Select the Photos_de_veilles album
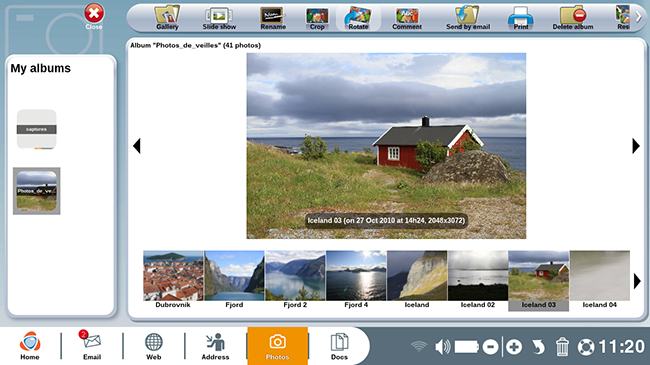 pos(36,191)
